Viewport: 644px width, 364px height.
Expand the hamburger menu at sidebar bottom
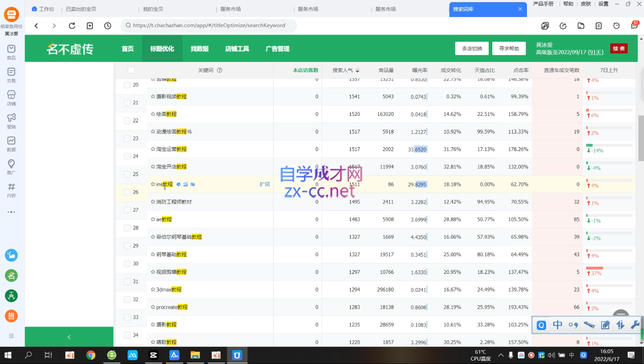coord(12,336)
